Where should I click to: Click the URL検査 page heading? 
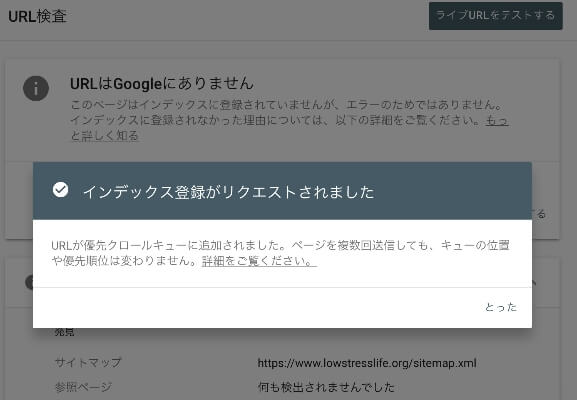pos(37,16)
